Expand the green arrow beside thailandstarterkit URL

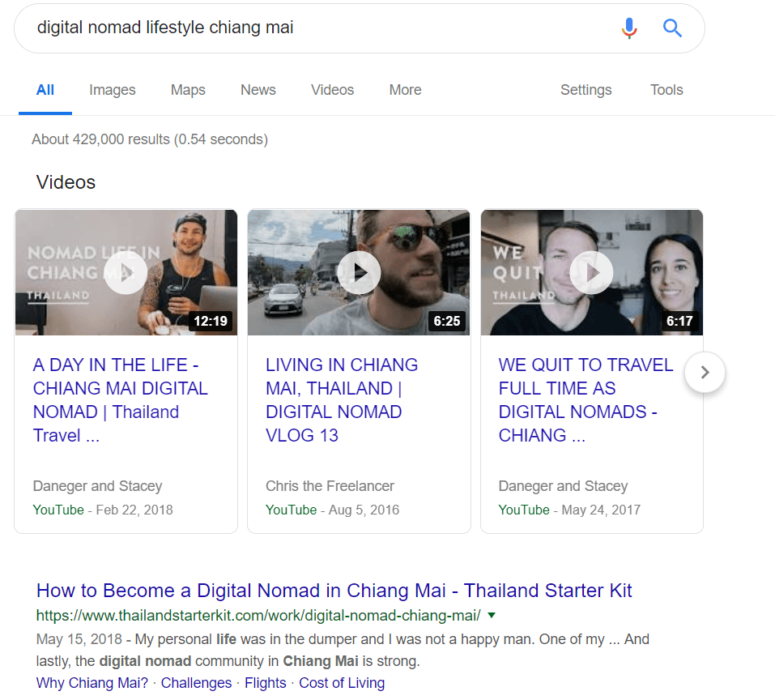pos(492,615)
